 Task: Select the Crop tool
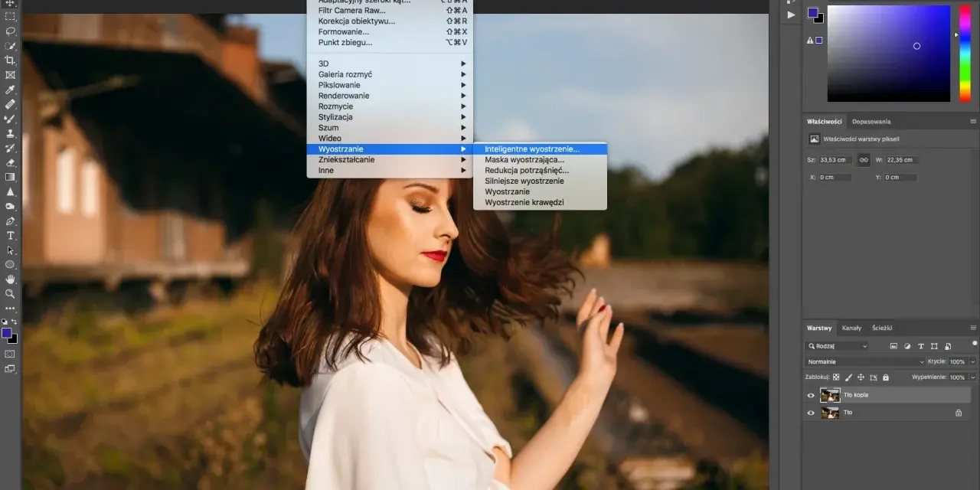click(x=10, y=60)
